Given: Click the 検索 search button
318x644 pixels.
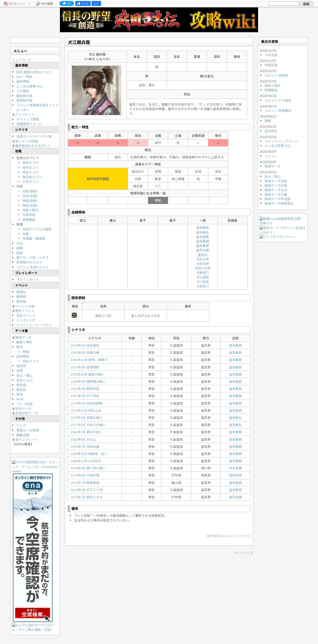Looking at the screenshot, I should click(306, 3).
